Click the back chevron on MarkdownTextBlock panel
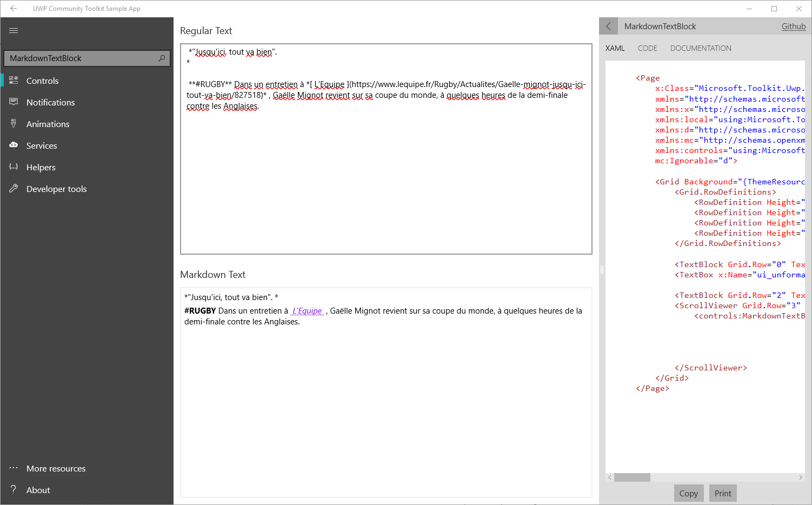Viewport: 812px width, 505px height. [608, 25]
